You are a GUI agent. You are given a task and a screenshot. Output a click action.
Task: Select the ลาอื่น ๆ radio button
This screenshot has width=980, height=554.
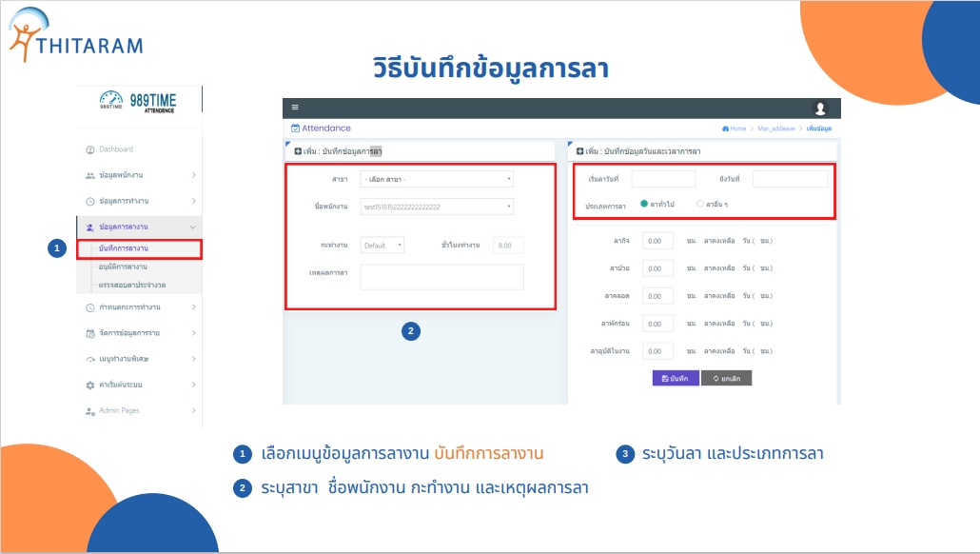pyautogui.click(x=701, y=204)
